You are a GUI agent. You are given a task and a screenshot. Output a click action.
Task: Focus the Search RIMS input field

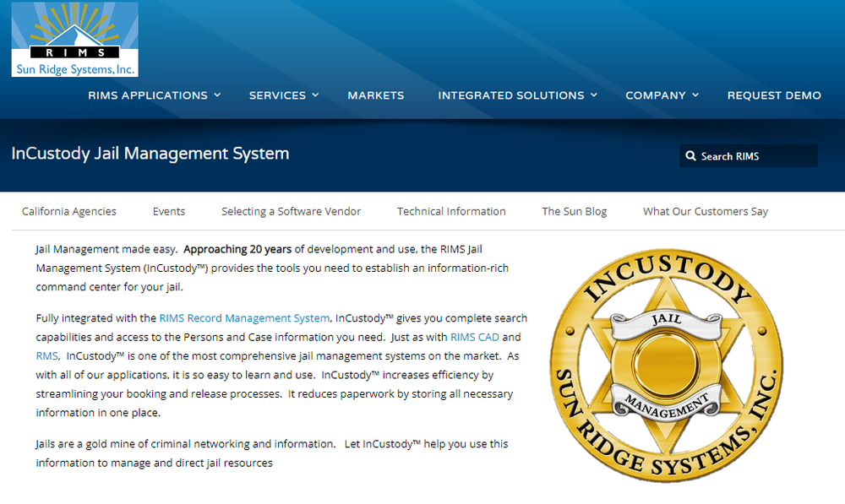pyautogui.click(x=749, y=155)
